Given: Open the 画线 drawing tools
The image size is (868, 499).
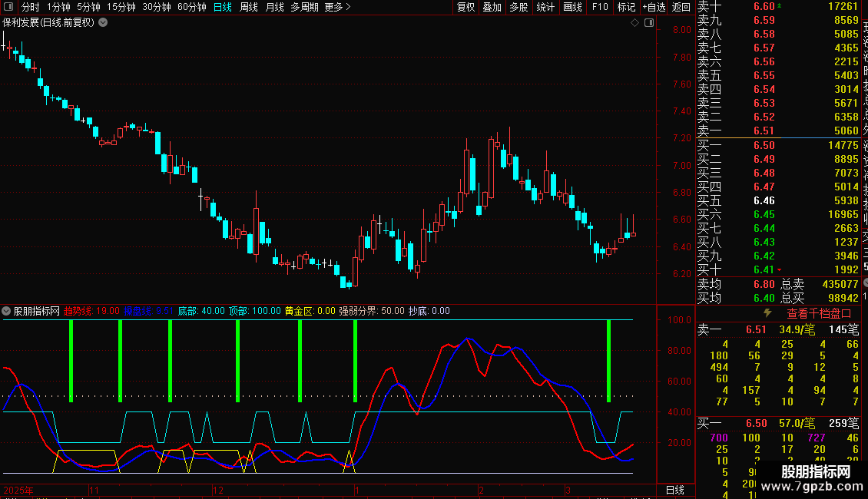Looking at the screenshot, I should click(x=572, y=7).
